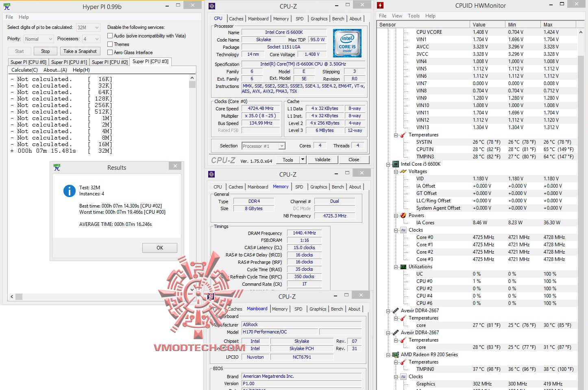Click the Hyper PI title bar icon
588x390 pixels.
(x=7, y=7)
